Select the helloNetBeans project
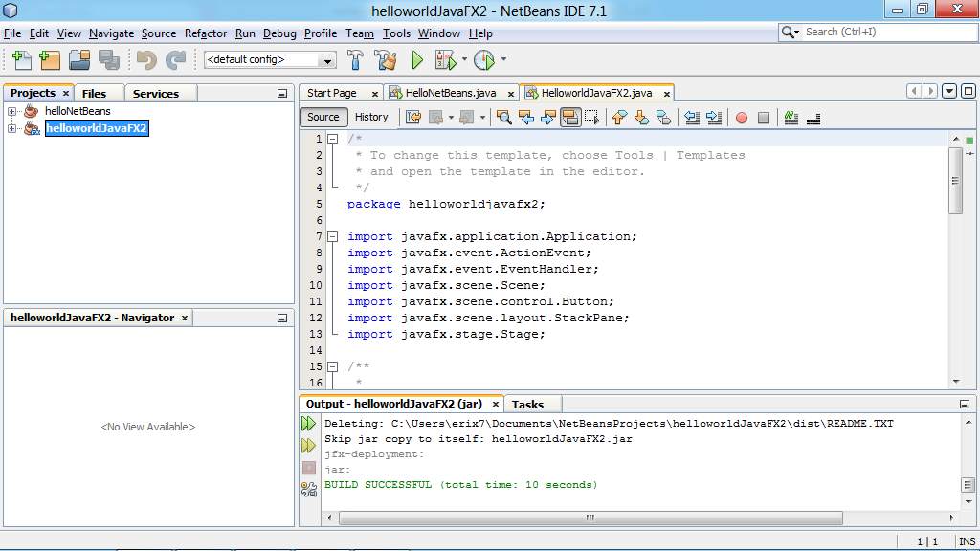The height and width of the screenshot is (551, 980). tap(78, 111)
